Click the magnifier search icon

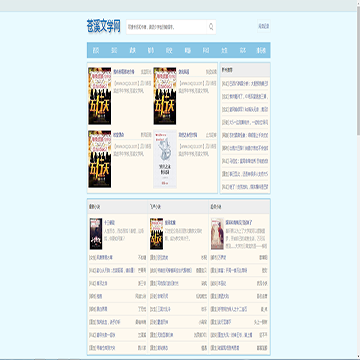pos(211,27)
